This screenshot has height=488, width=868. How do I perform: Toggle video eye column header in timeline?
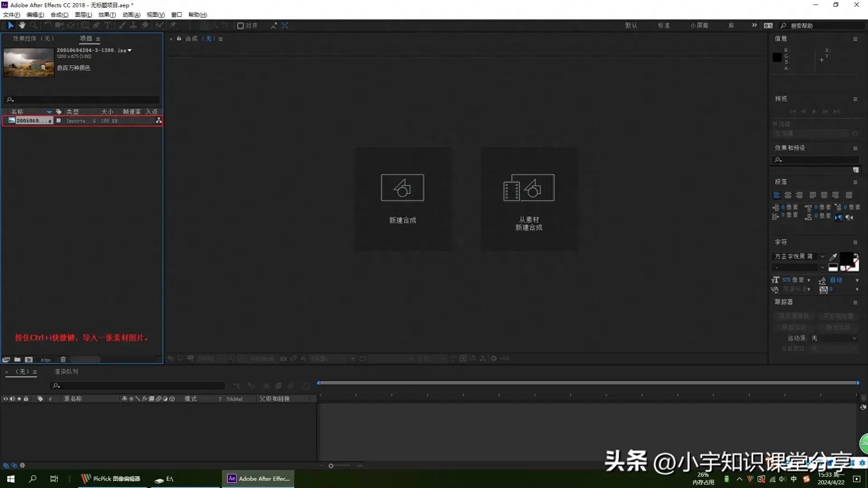pyautogui.click(x=5, y=399)
